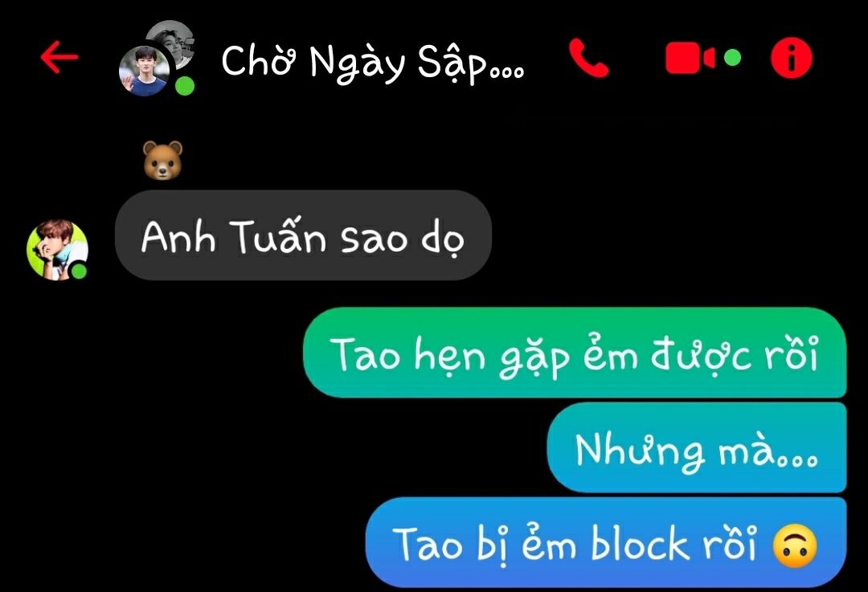Tap the word 'Sập' in the chat title

point(452,62)
